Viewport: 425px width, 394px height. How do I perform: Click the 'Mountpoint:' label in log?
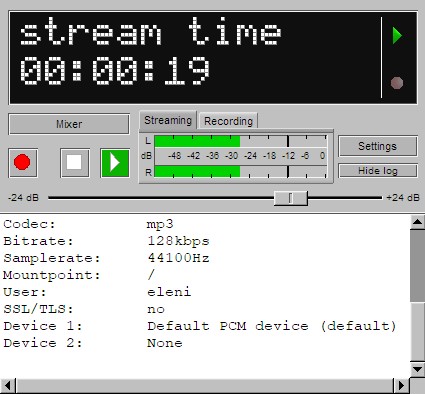(x=52, y=275)
